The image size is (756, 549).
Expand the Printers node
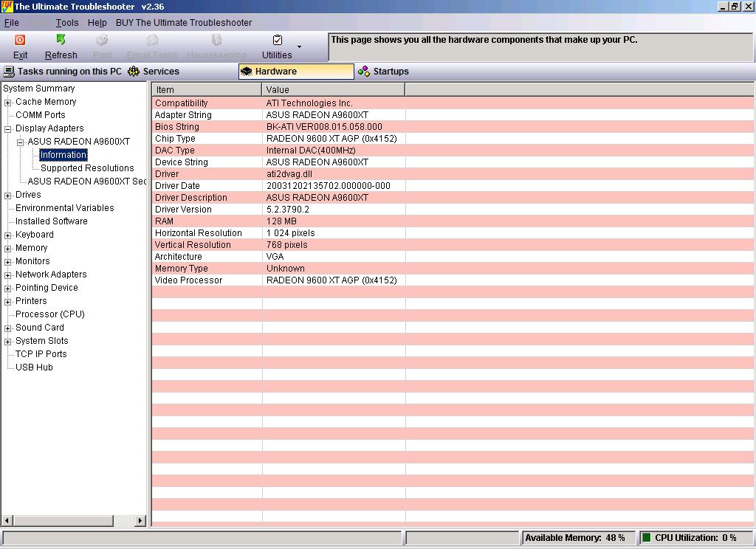coord(7,302)
